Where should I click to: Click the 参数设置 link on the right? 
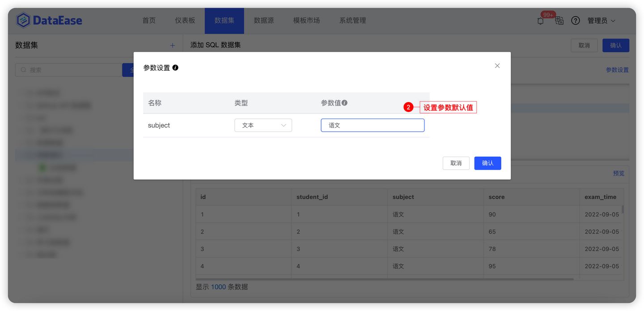pos(617,70)
